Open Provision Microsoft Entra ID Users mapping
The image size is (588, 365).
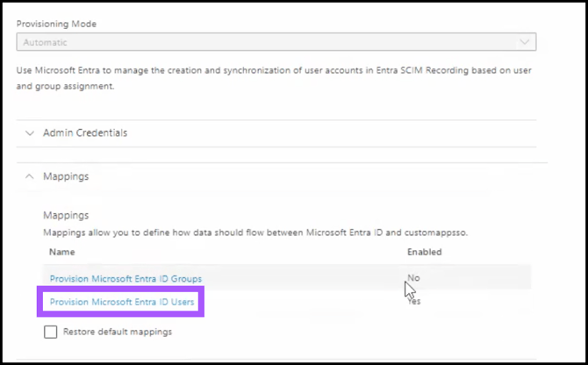coord(123,303)
